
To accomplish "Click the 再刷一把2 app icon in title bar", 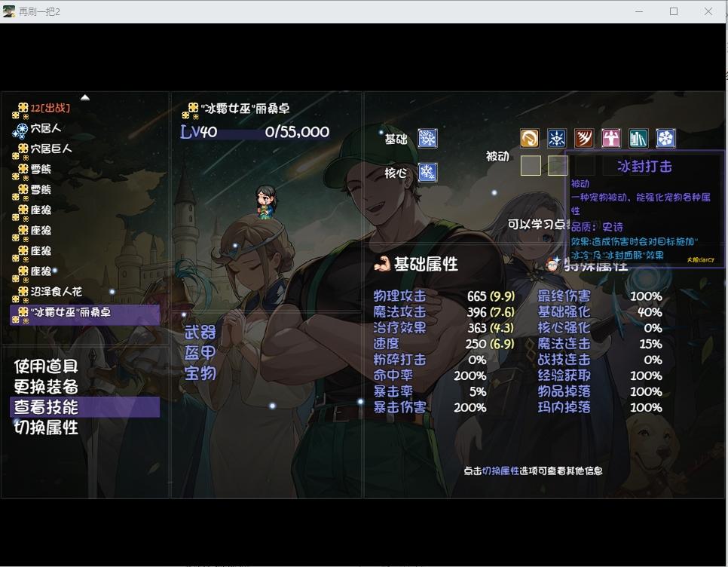I will tap(9, 11).
